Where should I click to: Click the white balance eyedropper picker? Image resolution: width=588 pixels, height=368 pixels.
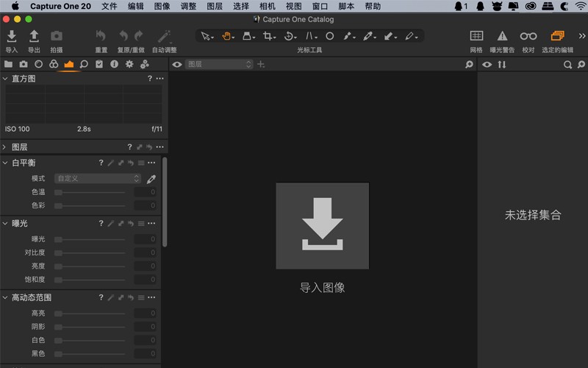[x=151, y=179]
